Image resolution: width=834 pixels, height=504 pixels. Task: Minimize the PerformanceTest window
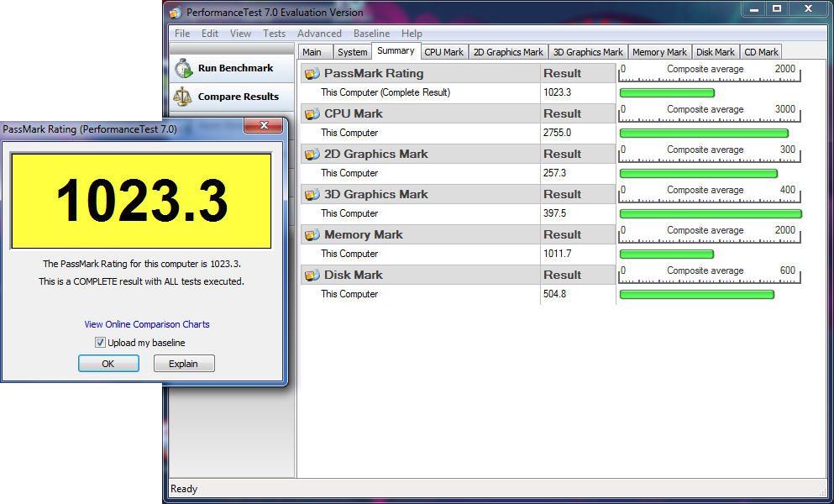click(x=753, y=9)
